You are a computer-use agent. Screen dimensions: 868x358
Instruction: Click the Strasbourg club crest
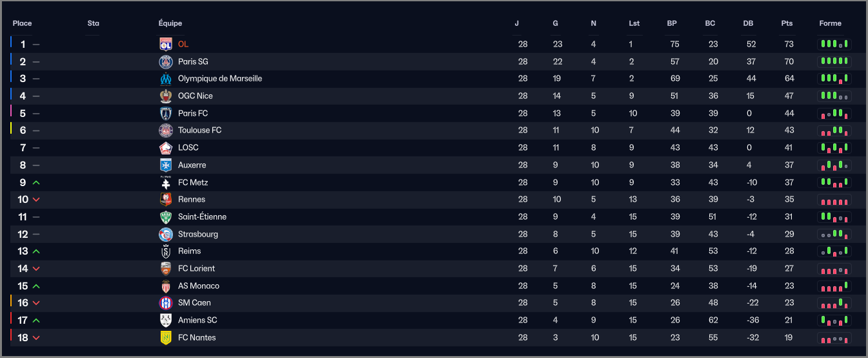[x=166, y=234]
